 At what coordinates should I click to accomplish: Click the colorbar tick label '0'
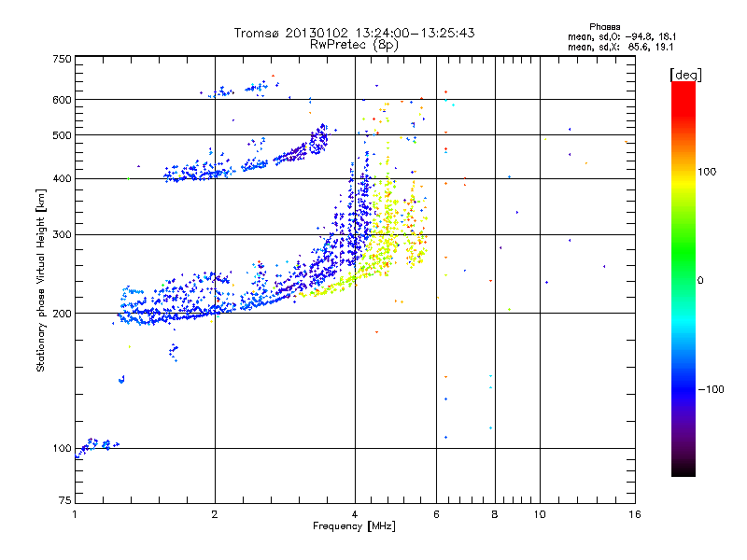[x=700, y=281]
